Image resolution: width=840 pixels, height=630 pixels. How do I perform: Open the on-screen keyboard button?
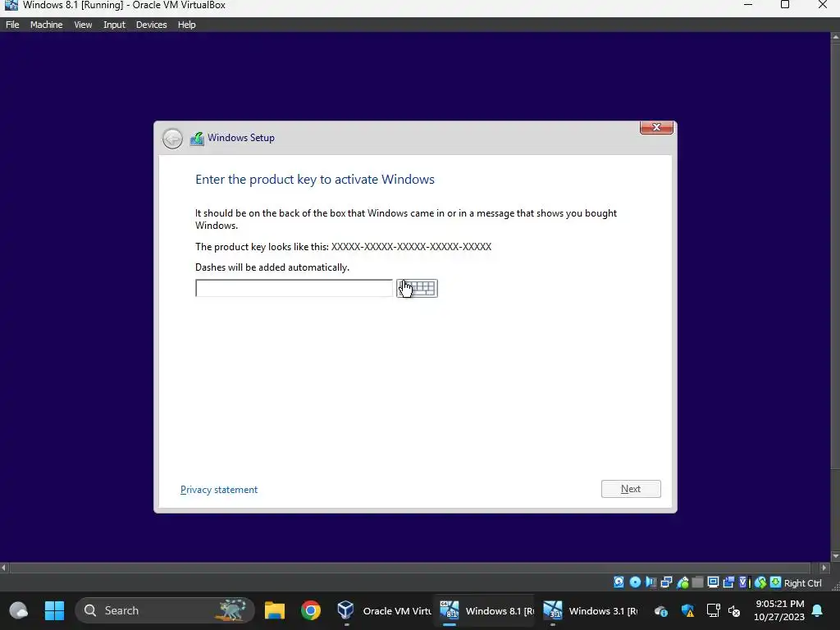[x=417, y=288]
